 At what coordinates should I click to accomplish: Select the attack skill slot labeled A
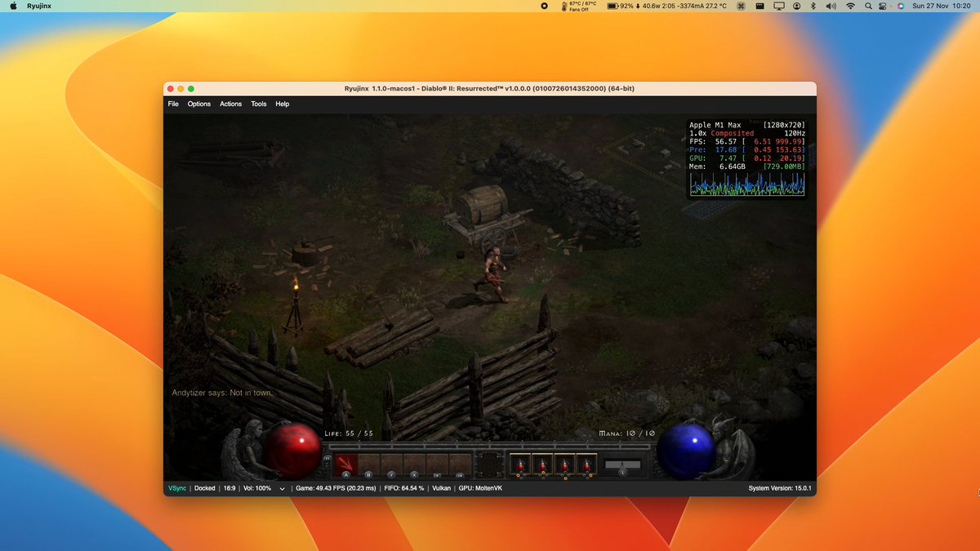[346, 465]
